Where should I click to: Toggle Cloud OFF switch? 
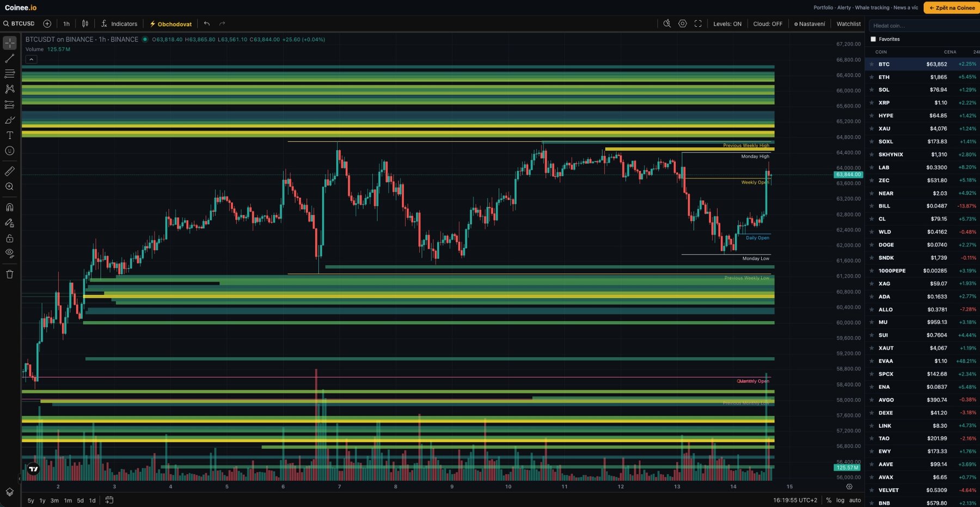768,24
